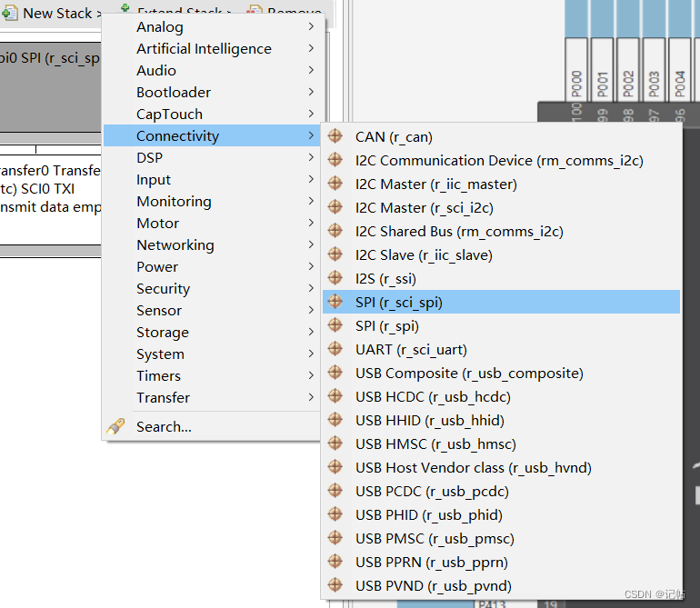Select SPI (r_sci_spi) module entry
700x608 pixels.
[x=501, y=302]
